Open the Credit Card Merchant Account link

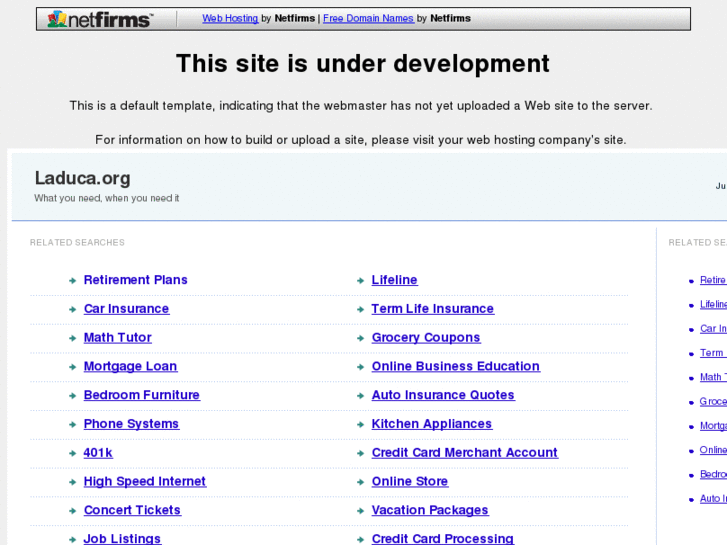pos(465,452)
